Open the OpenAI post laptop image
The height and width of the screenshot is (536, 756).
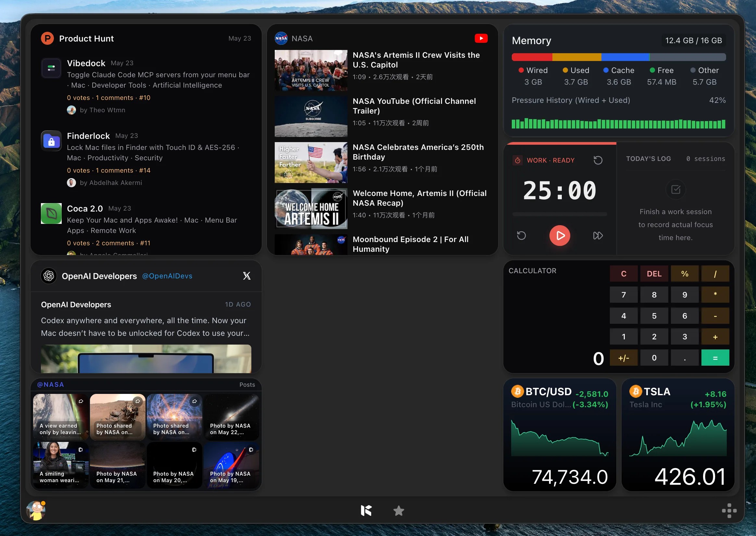(146, 359)
